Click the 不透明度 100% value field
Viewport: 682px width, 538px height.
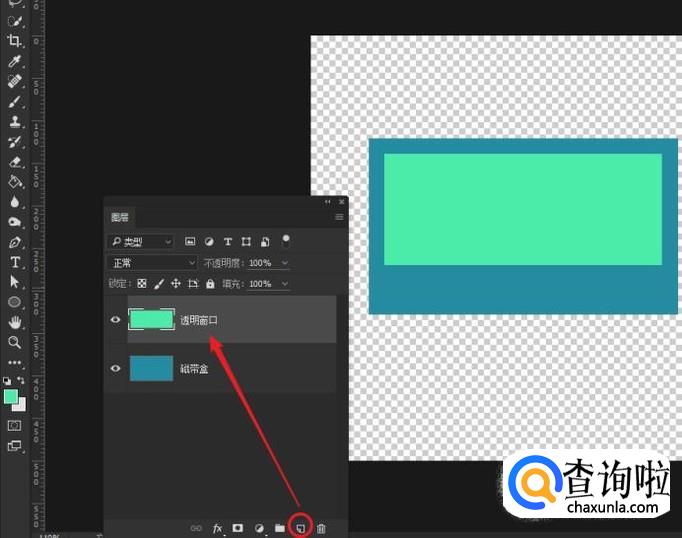tap(261, 263)
